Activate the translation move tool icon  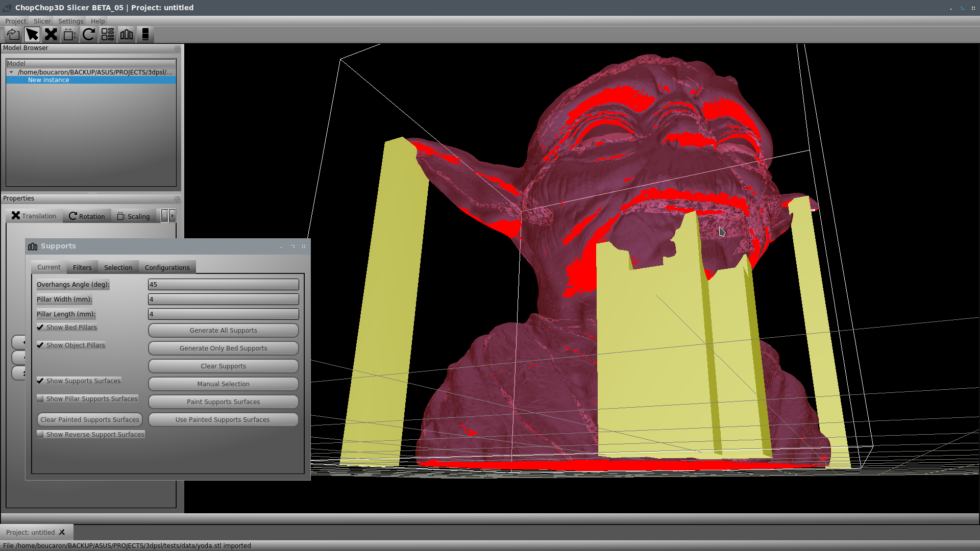tap(51, 34)
